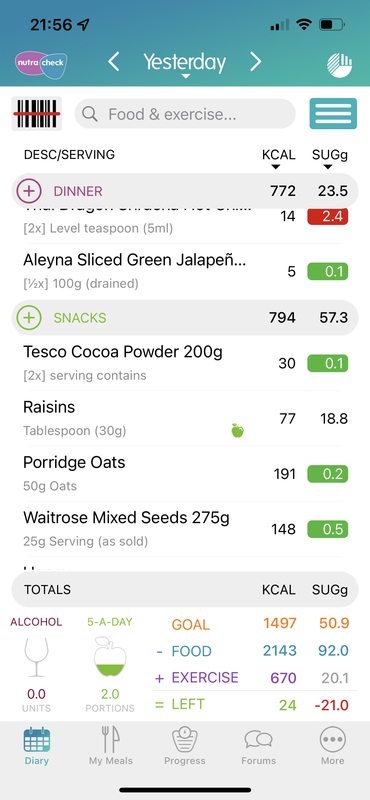Change the SUGg column via its dropdown arrow
The width and height of the screenshot is (370, 800).
tap(328, 167)
